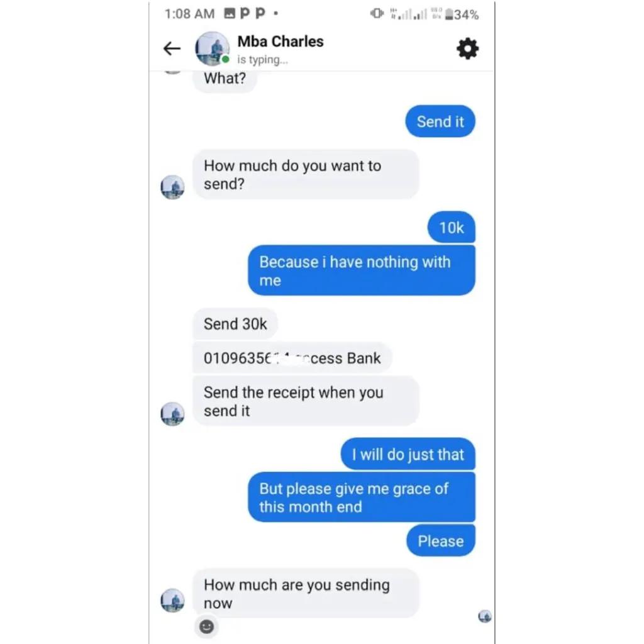Select the '10k' message bubble
Image resolution: width=644 pixels, height=644 pixels.
click(452, 227)
